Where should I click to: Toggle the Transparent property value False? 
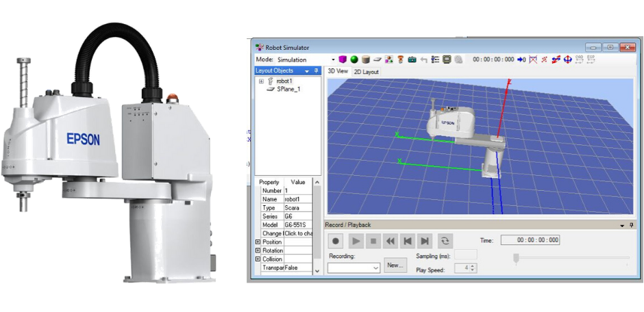point(297,268)
